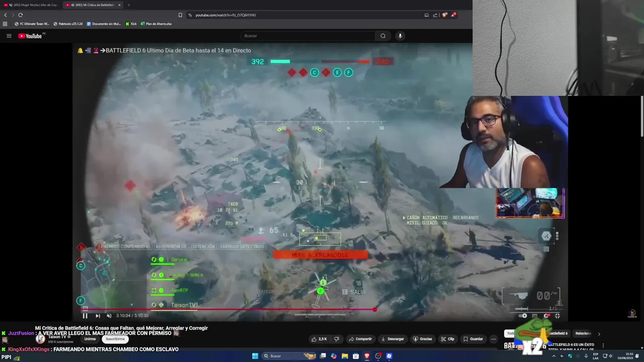The width and height of the screenshot is (644, 362).
Task: Open options for the recommended Battlefield 6 video
Action: pos(603,345)
